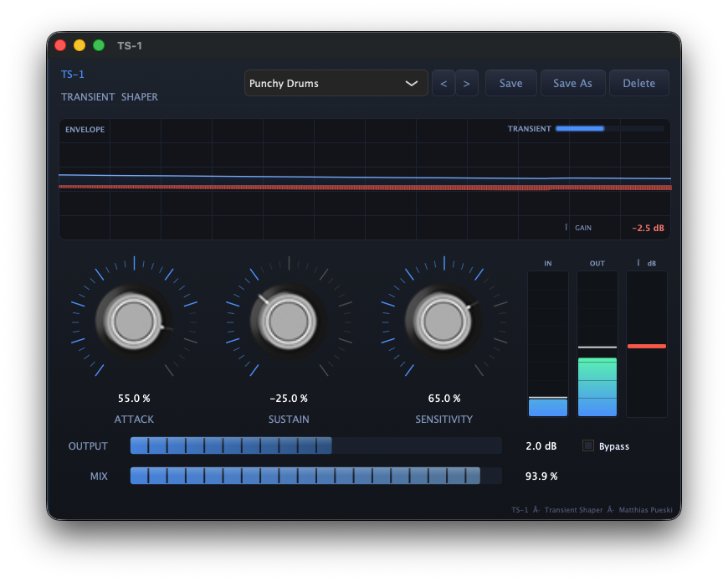
Task: Click the dB gain reduction meter
Action: (x=646, y=344)
